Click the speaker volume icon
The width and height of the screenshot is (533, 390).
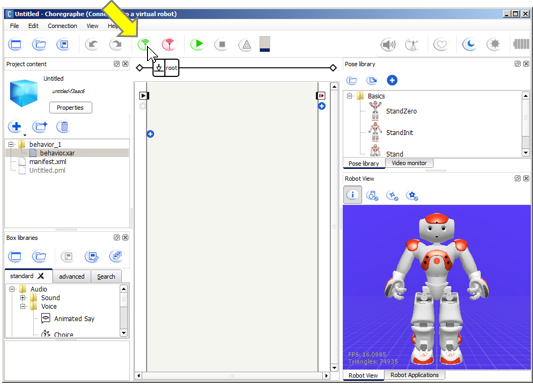point(388,45)
